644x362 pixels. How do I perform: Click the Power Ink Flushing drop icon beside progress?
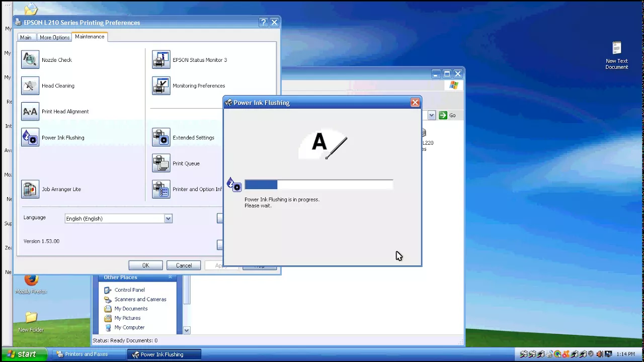click(x=234, y=185)
